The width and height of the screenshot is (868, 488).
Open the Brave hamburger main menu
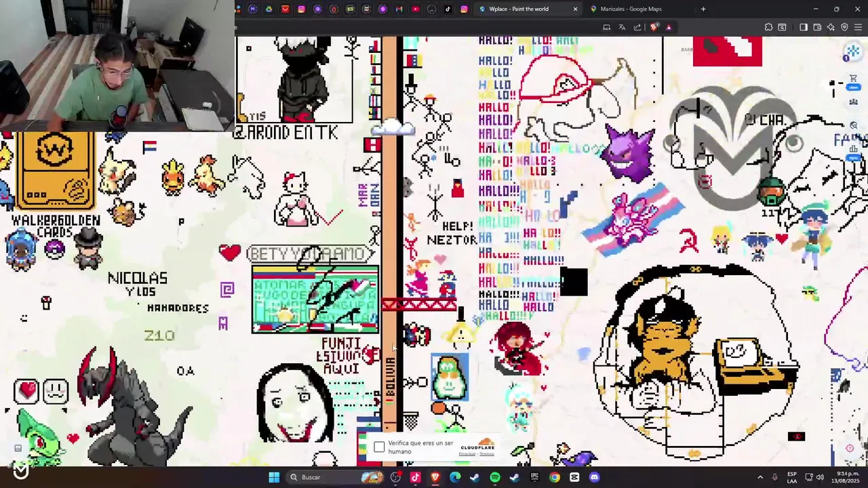[859, 27]
